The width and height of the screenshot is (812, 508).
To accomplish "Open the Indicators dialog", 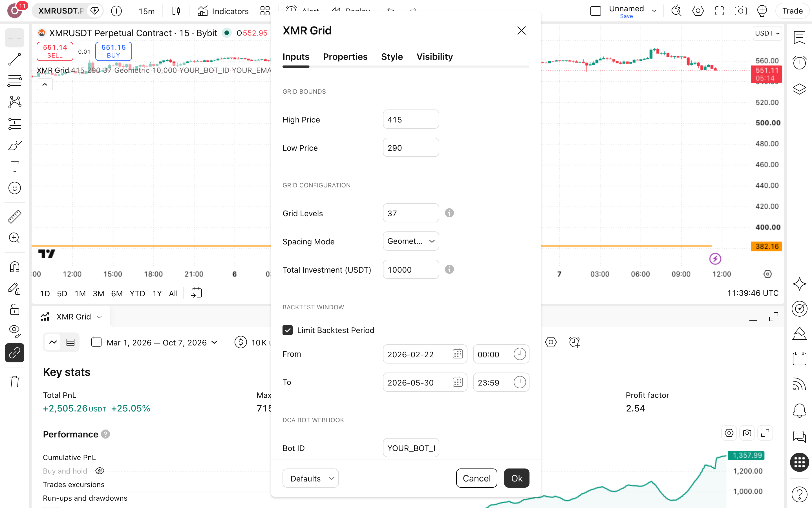I will coord(223,11).
